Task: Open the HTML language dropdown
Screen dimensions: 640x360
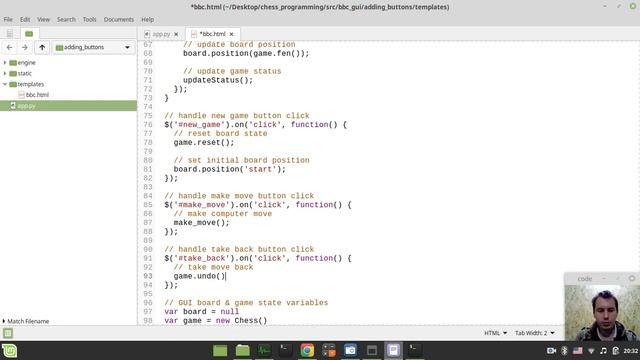Action: point(496,333)
